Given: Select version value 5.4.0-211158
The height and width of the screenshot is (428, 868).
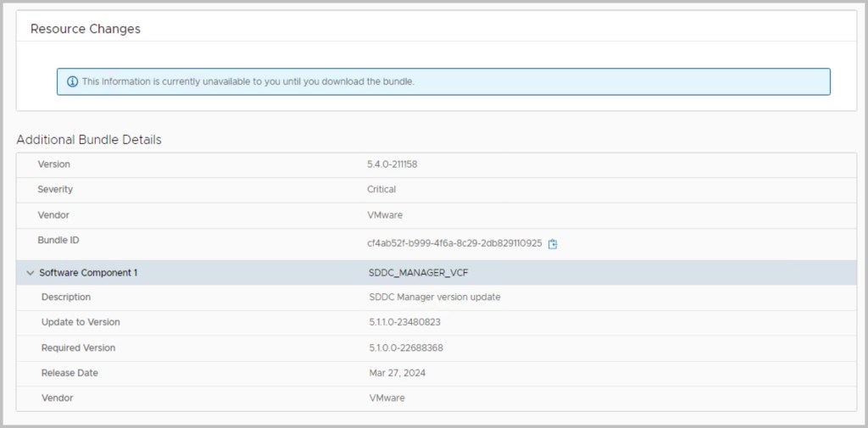Looking at the screenshot, I should click(x=392, y=164).
